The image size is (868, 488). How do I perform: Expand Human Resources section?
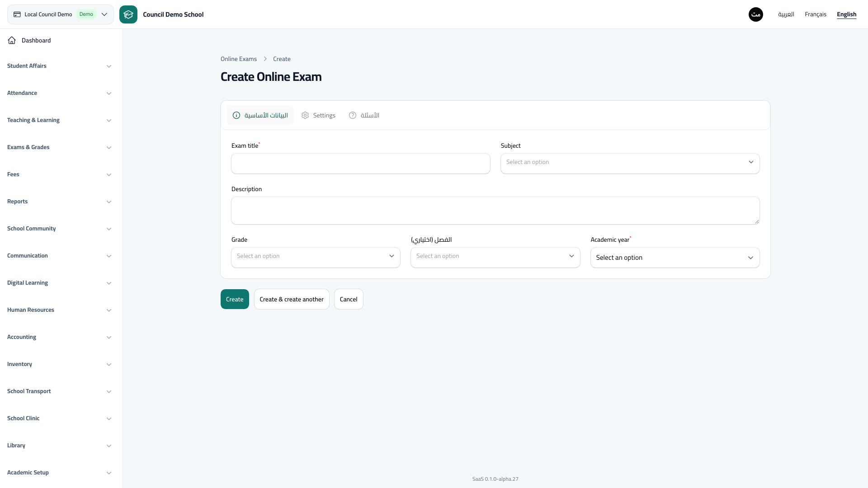[x=59, y=310]
